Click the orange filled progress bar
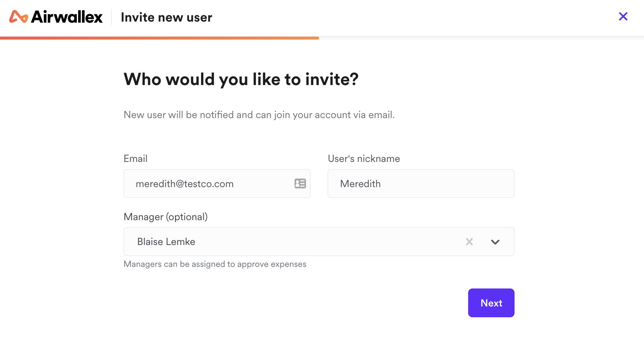Image resolution: width=644 pixels, height=348 pixels. pos(160,38)
